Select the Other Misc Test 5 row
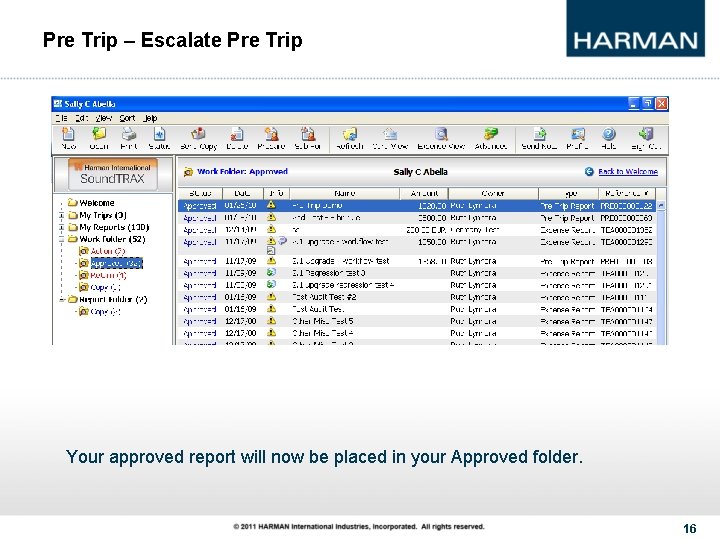 click(416, 321)
